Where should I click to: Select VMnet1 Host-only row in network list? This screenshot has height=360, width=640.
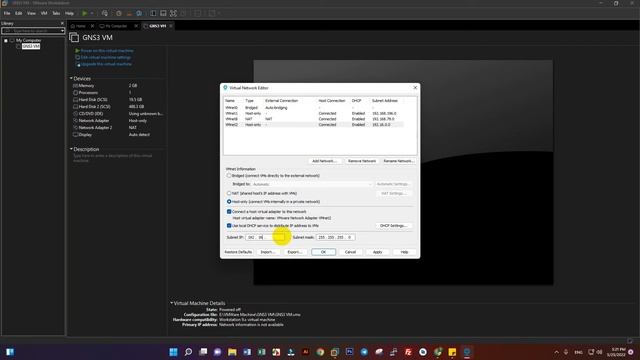(313, 113)
